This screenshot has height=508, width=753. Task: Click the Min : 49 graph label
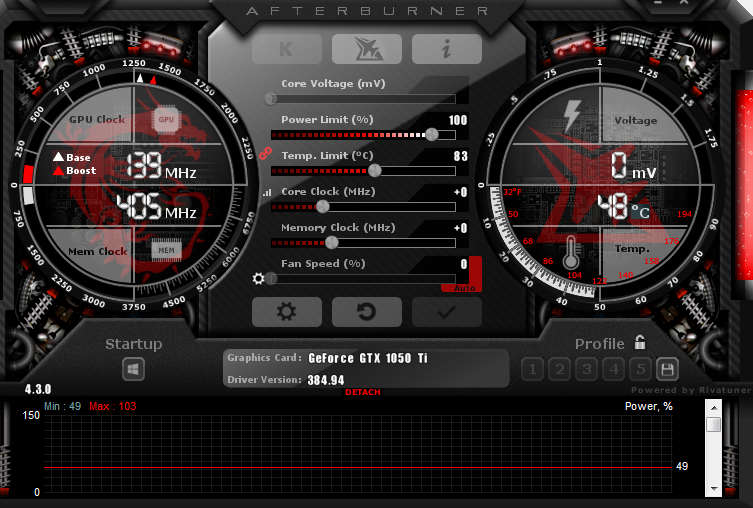coord(62,406)
